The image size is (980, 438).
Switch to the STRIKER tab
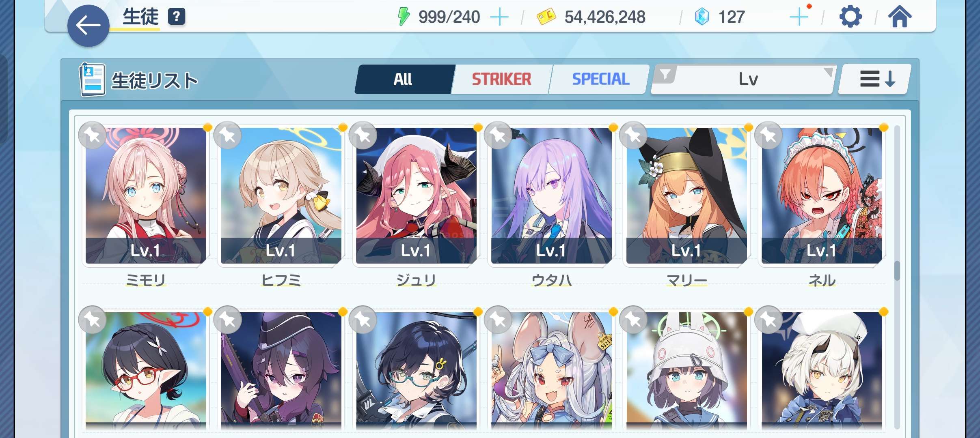(x=501, y=79)
